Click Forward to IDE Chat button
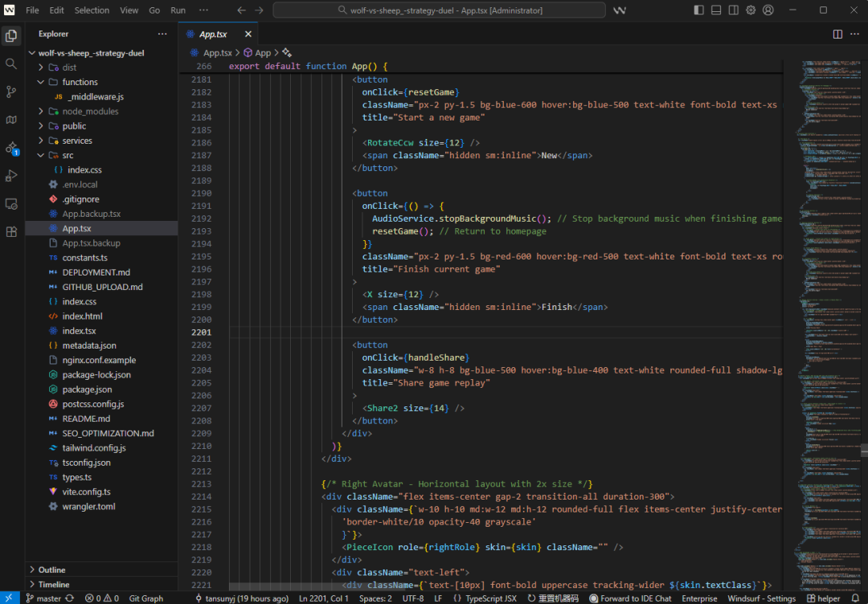 click(x=630, y=598)
